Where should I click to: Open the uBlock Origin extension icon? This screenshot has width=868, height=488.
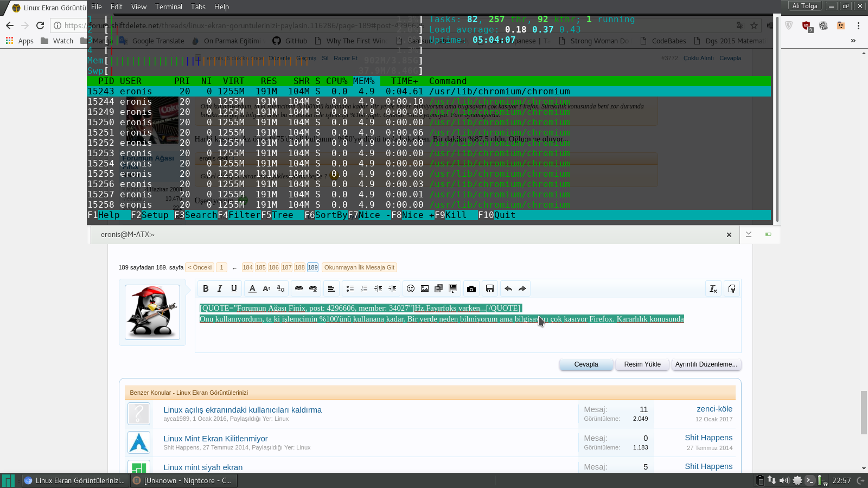click(806, 25)
